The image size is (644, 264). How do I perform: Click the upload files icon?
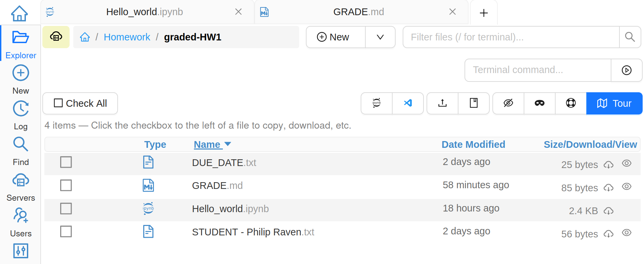442,103
